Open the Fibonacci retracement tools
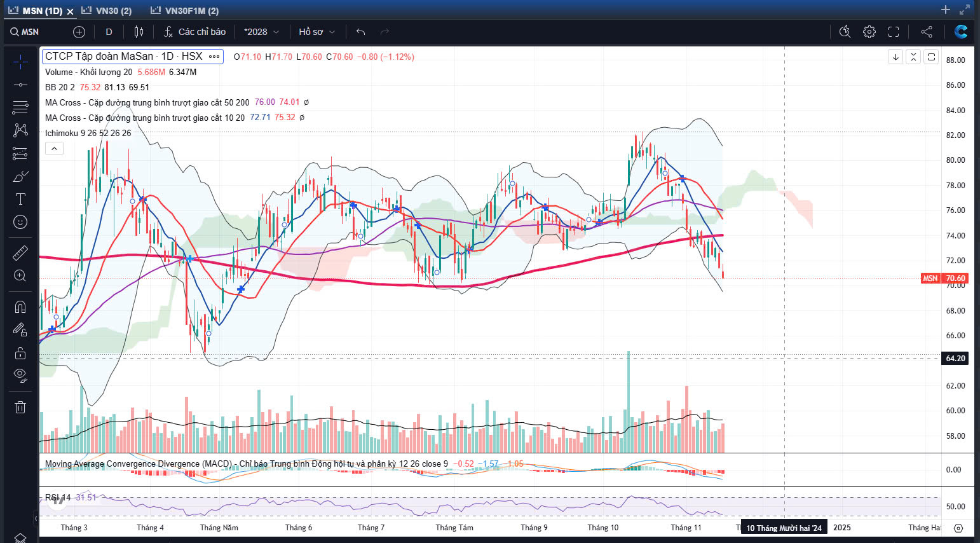This screenshot has width=980, height=543. tap(20, 107)
